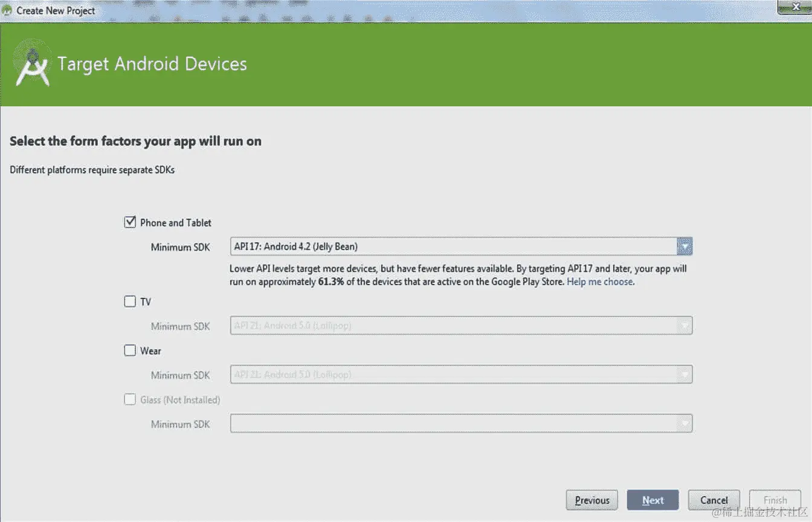Click the app icon in the title bar

click(8, 10)
